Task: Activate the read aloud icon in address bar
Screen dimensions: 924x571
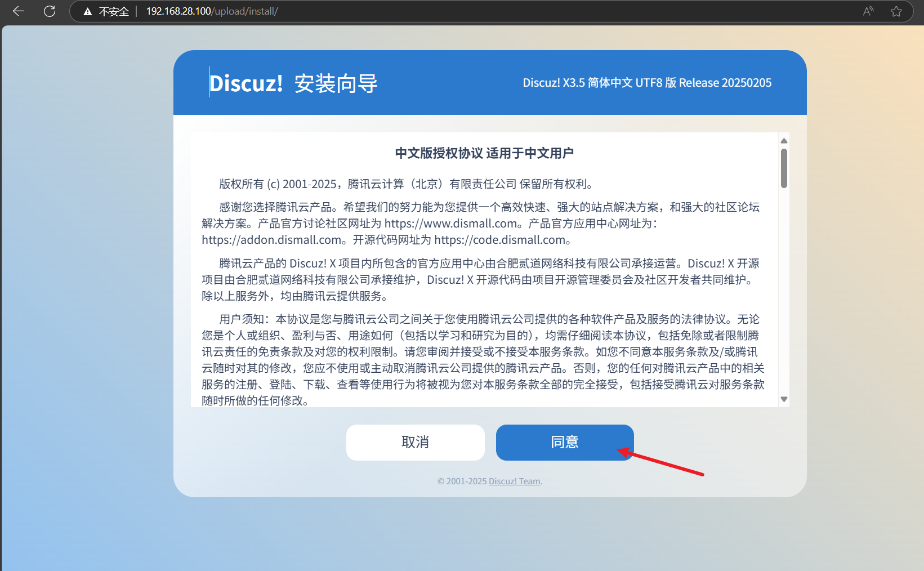Action: pyautogui.click(x=868, y=11)
